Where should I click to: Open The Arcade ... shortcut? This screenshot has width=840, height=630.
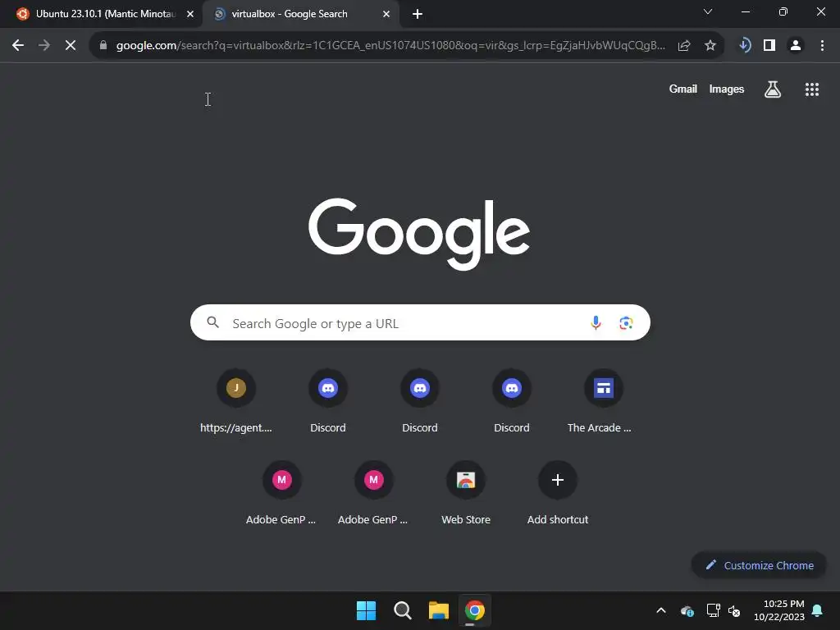[603, 400]
